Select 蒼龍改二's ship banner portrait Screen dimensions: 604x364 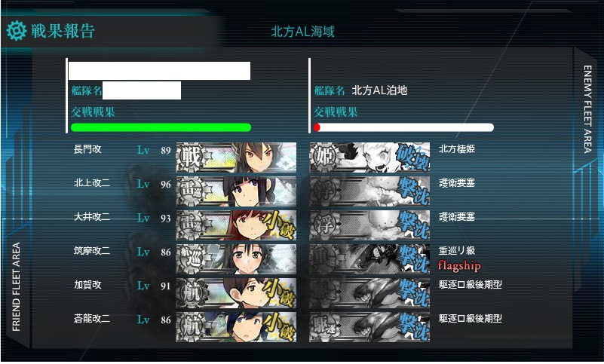pyautogui.click(x=236, y=327)
